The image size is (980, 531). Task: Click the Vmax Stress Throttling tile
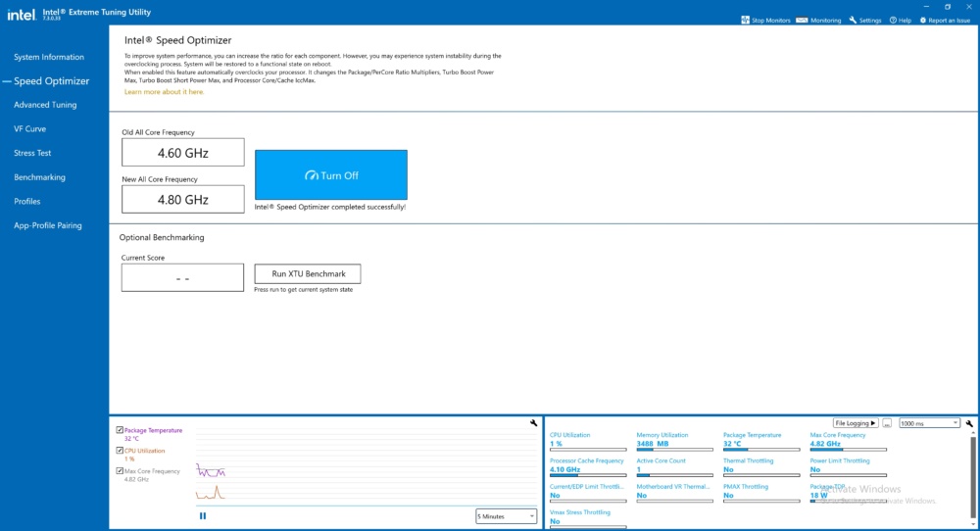pos(588,518)
